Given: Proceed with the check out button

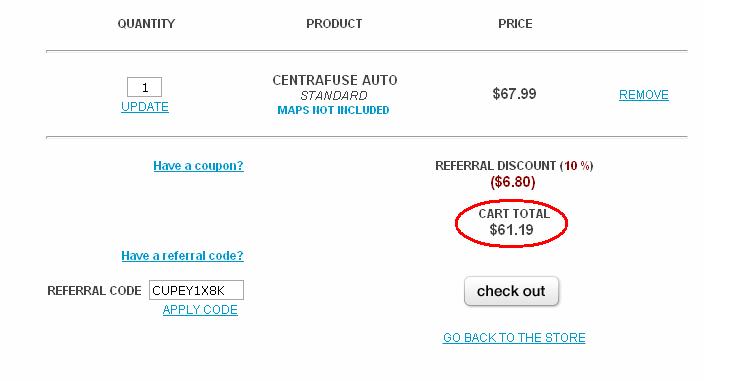Looking at the screenshot, I should pos(511,291).
